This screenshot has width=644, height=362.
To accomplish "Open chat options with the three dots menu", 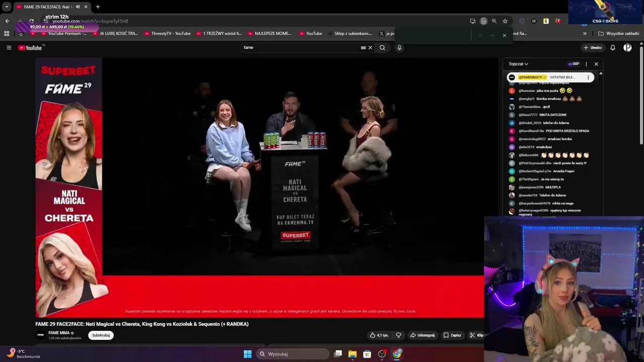I will pyautogui.click(x=586, y=64).
